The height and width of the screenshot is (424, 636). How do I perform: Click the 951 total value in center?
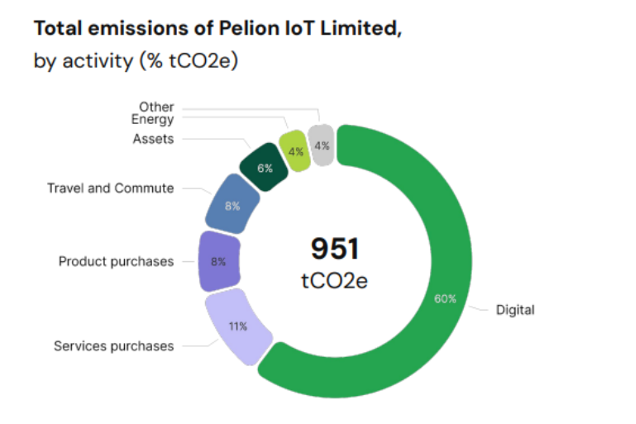[335, 248]
